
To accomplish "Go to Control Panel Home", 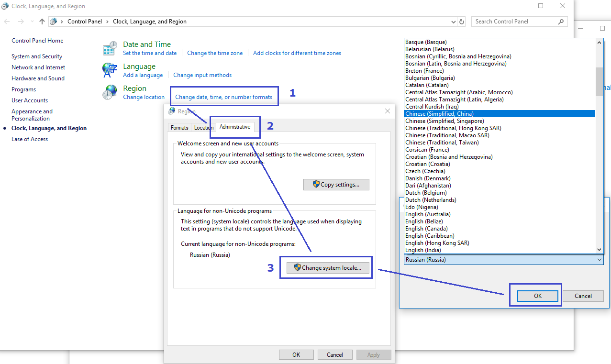I will tap(37, 41).
